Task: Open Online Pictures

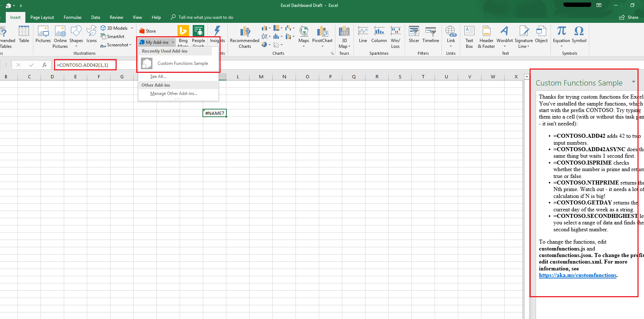Action: (60, 37)
